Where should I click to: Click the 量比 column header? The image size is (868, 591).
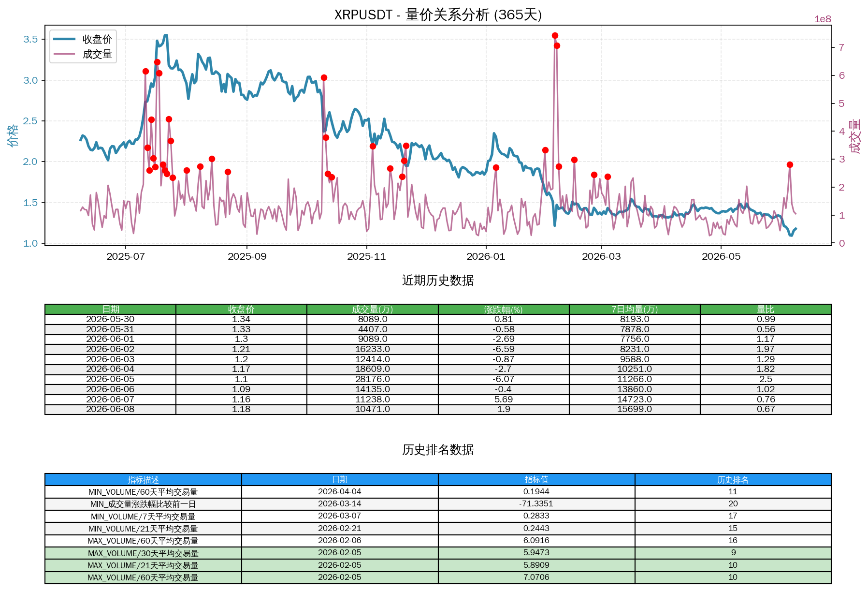(766, 310)
